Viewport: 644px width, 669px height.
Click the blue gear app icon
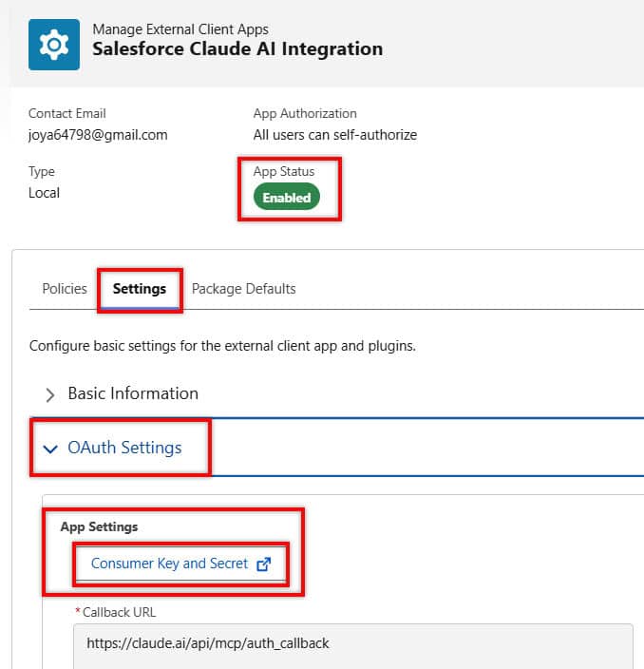(54, 45)
